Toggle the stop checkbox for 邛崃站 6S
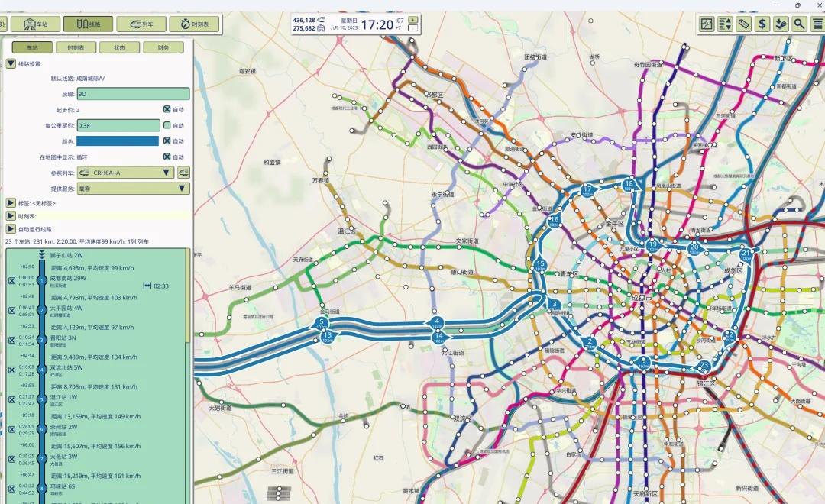Viewport: 825px width, 504px height. (11, 489)
